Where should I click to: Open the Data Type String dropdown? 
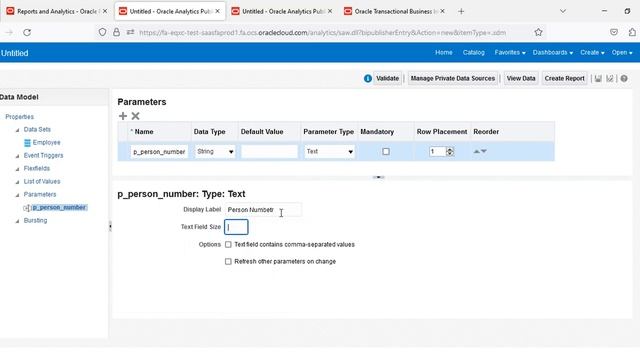215,151
